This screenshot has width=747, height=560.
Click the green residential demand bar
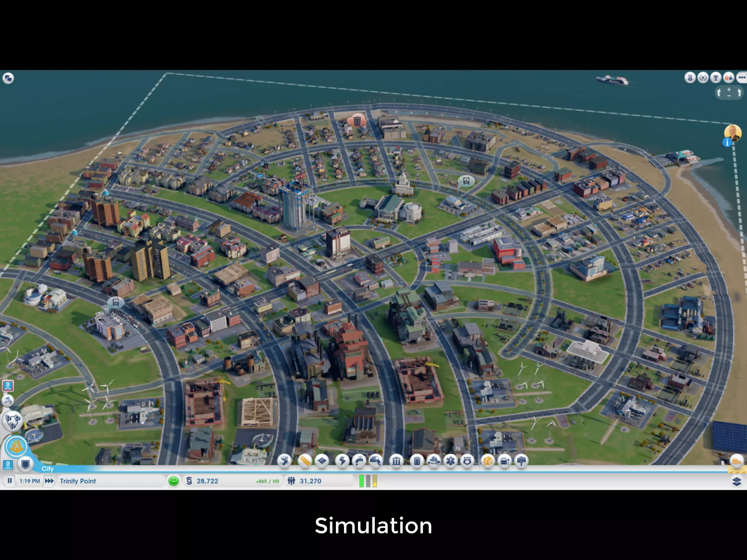[x=362, y=481]
